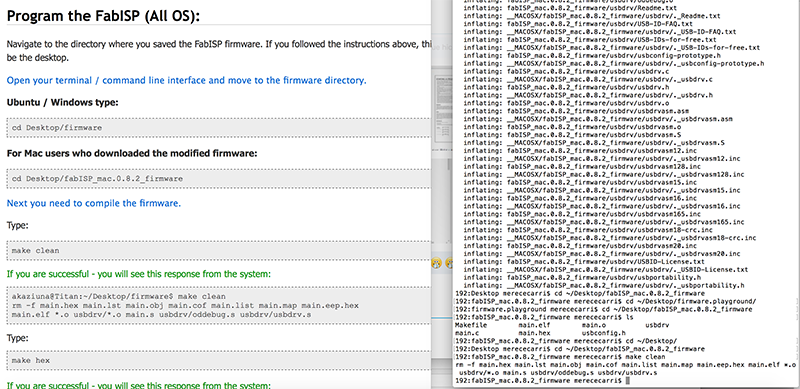Click the 'Type:' label above the make hex box
The image size is (800, 389).
[x=17, y=338]
